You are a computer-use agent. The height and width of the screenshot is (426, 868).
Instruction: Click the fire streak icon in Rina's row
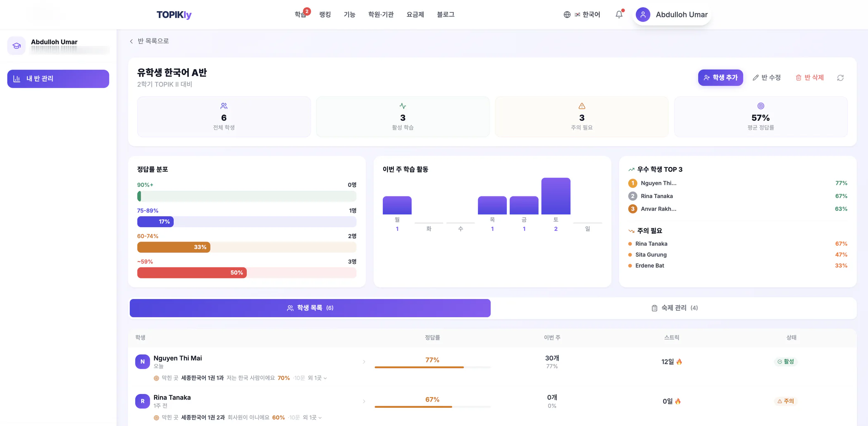point(678,401)
